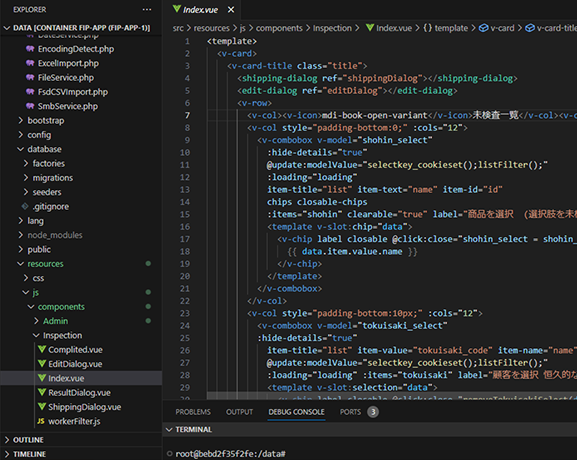The width and height of the screenshot is (577, 460).
Task: Click the braces icon before breadcrumb template
Action: pos(427,28)
